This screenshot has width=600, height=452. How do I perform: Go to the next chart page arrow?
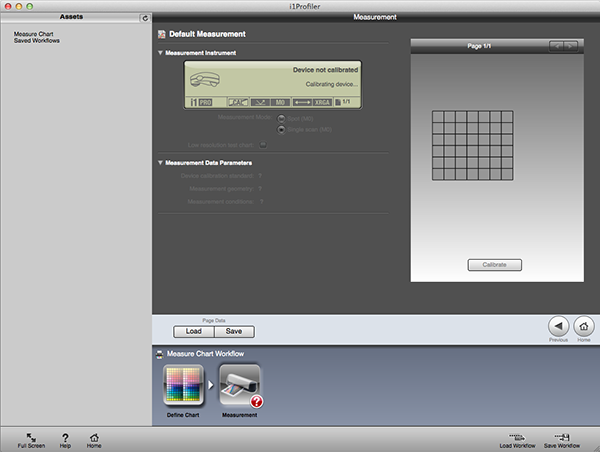pyautogui.click(x=571, y=46)
